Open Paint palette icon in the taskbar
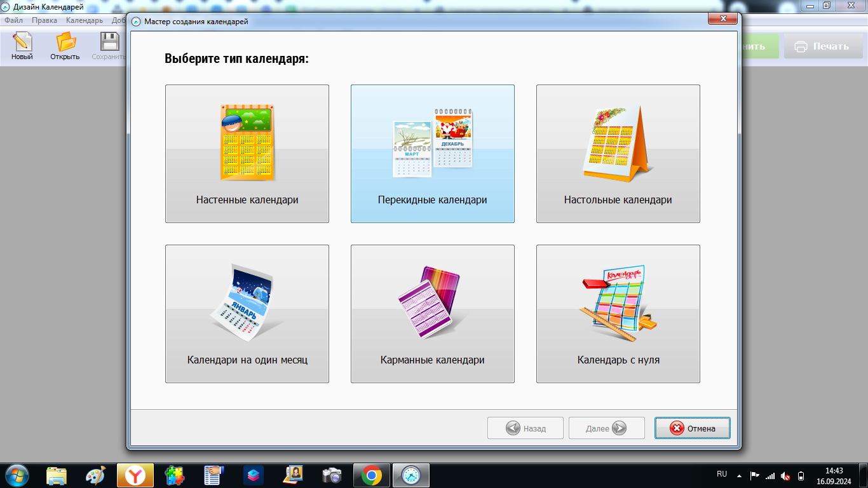 point(96,475)
